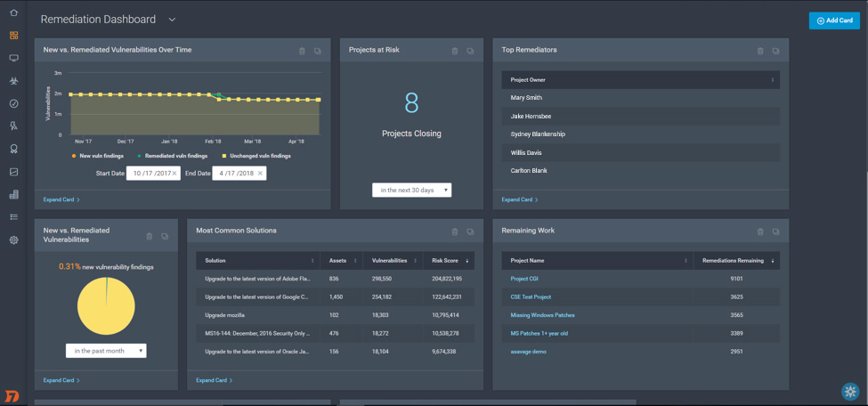Expand the Top Remediators card
Screen dimensions: 868x406
519,199
